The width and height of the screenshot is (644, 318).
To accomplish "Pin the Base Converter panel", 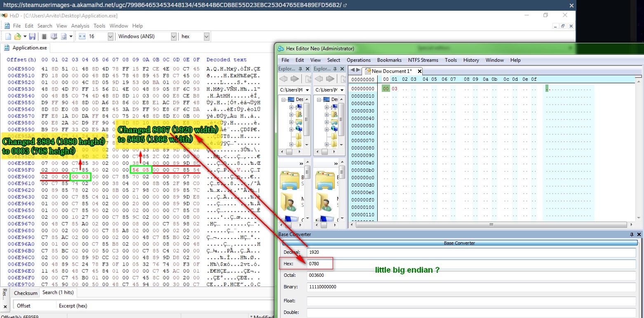I will (632, 234).
